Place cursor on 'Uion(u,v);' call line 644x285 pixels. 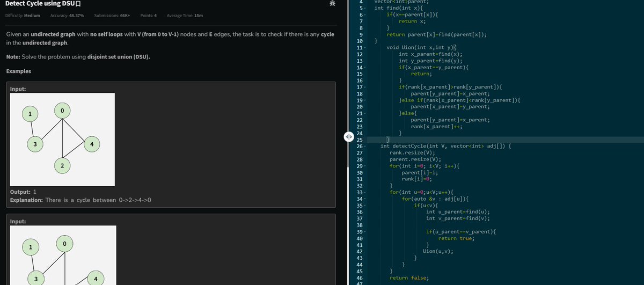[x=438, y=251]
